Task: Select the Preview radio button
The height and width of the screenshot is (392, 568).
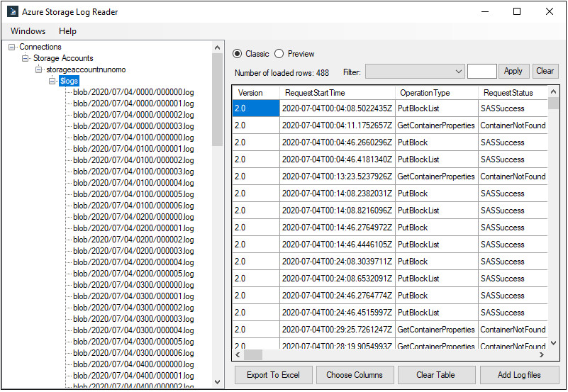Action: (279, 54)
